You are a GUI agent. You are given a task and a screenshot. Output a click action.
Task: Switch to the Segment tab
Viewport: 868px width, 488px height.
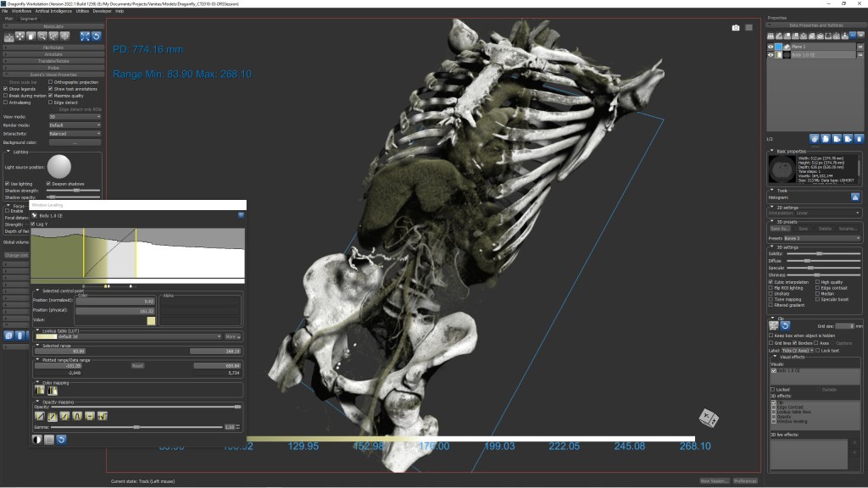28,19
